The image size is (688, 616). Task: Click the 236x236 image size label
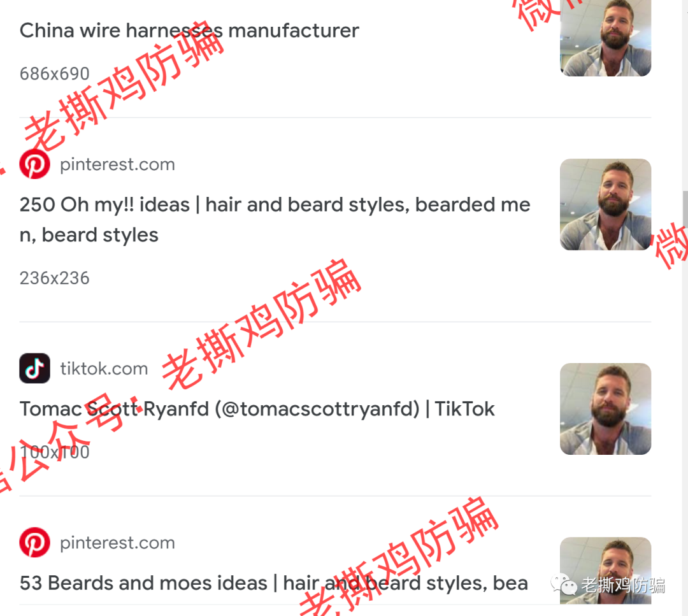54,278
